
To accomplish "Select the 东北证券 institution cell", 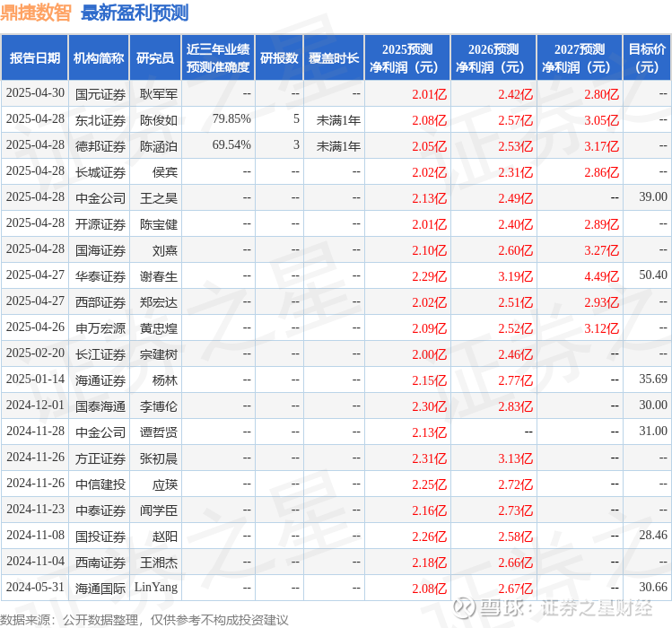I will 100,120.
